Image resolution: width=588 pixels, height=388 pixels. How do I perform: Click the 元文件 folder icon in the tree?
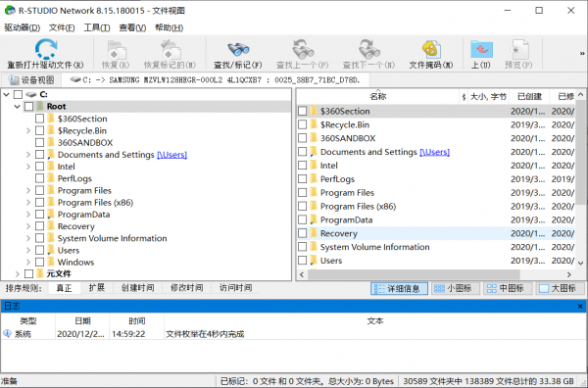(x=40, y=273)
